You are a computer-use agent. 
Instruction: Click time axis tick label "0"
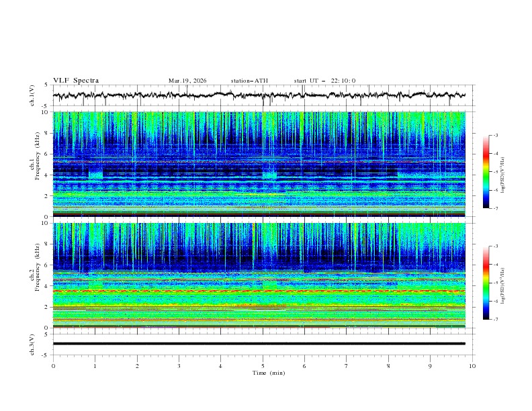[53, 366]
